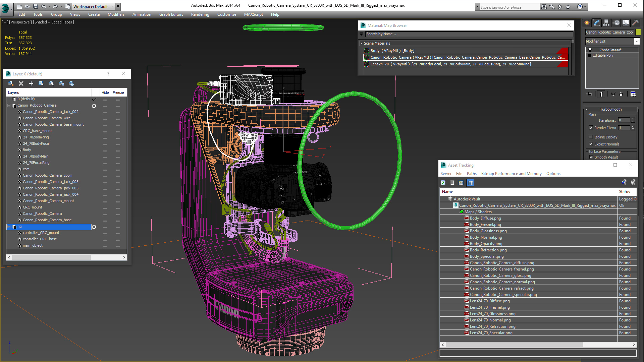This screenshot has height=362, width=644.
Task: Open the Rendering menu
Action: click(x=200, y=14)
